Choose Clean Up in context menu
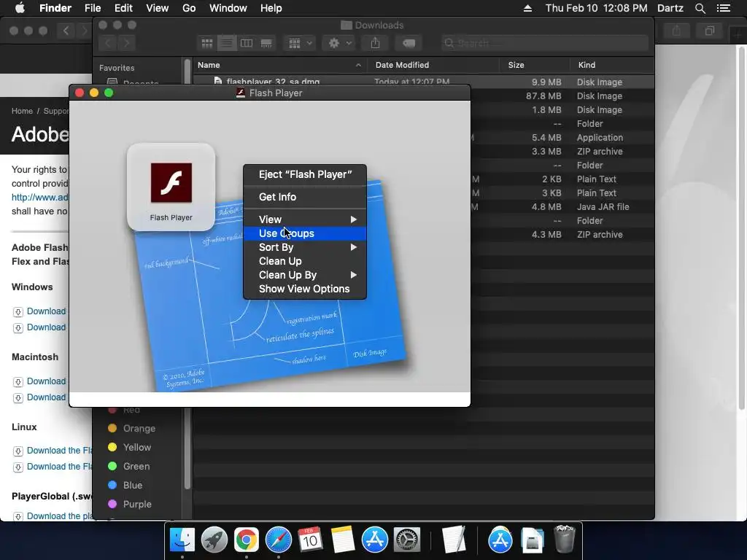 (x=305, y=261)
